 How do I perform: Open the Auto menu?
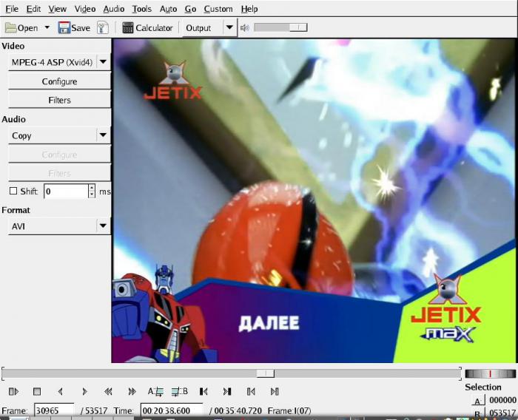coord(168,9)
